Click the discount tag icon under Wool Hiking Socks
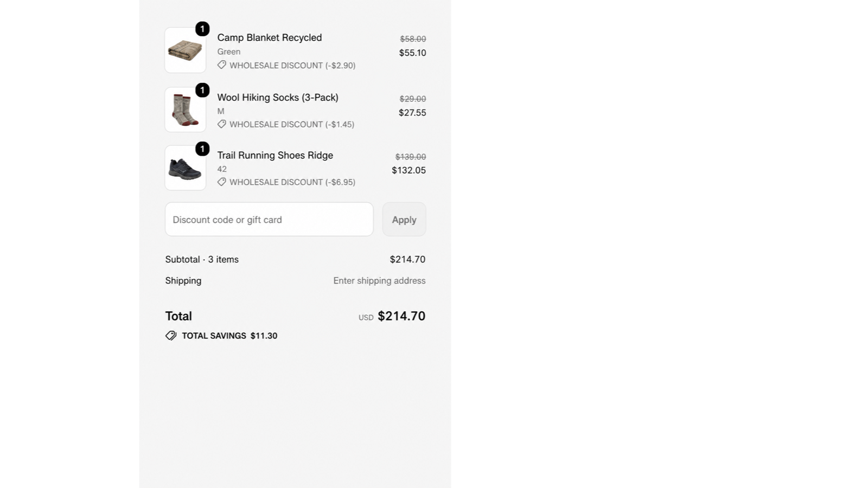Viewport: 868px width, 488px height. click(x=222, y=124)
